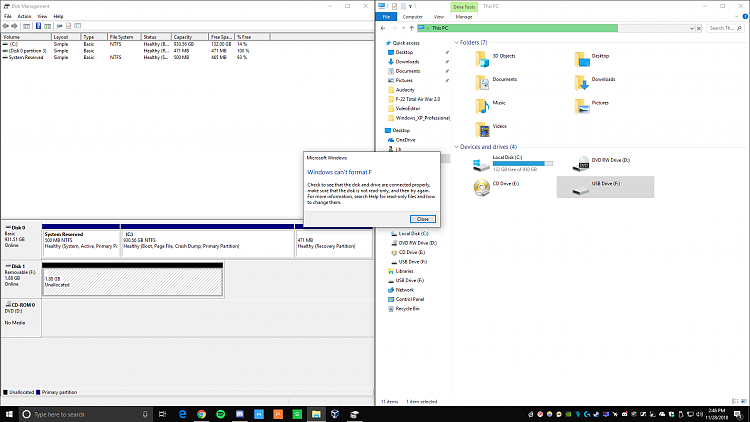This screenshot has width=750, height=422.
Task: Open Microsoft Edge from the taskbar
Action: (182, 414)
